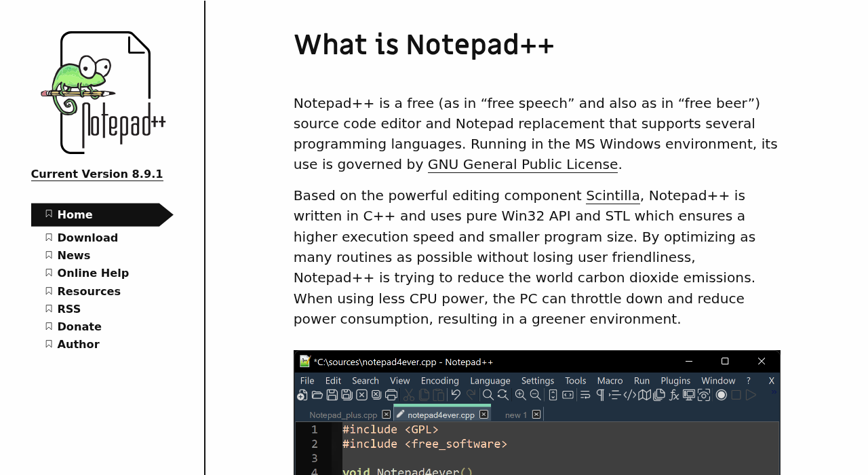
Task: Click the Paste toolbar icon
Action: pyautogui.click(x=438, y=396)
